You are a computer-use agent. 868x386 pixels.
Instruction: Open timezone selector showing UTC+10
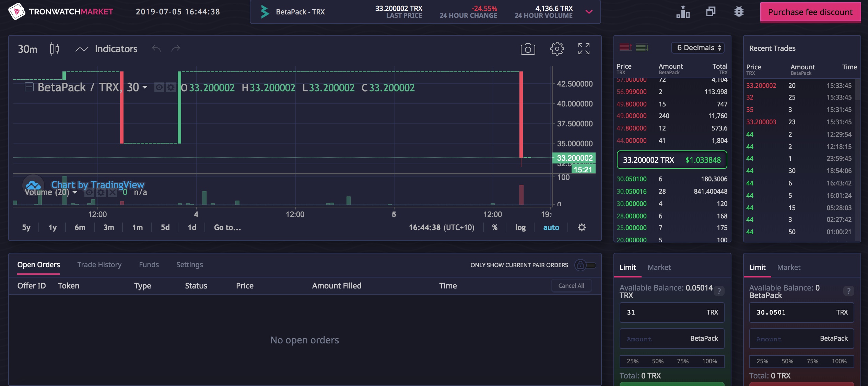pos(442,227)
